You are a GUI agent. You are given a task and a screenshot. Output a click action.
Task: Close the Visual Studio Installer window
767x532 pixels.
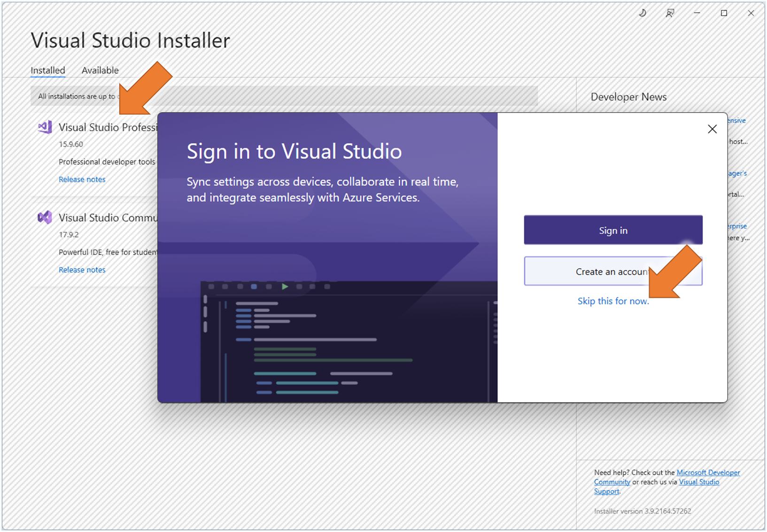(x=751, y=13)
